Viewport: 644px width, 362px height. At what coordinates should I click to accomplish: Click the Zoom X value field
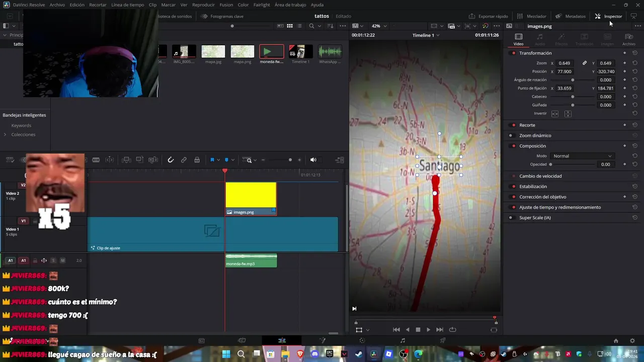(x=565, y=63)
